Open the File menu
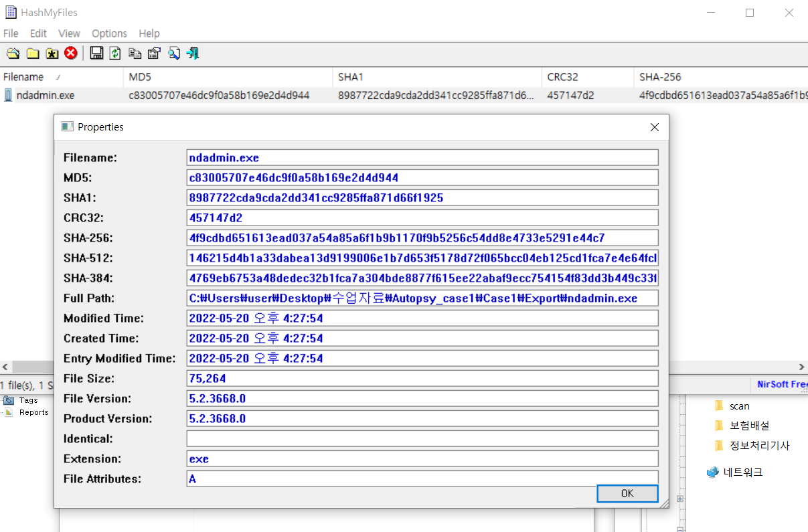Image resolution: width=808 pixels, height=532 pixels. point(11,33)
